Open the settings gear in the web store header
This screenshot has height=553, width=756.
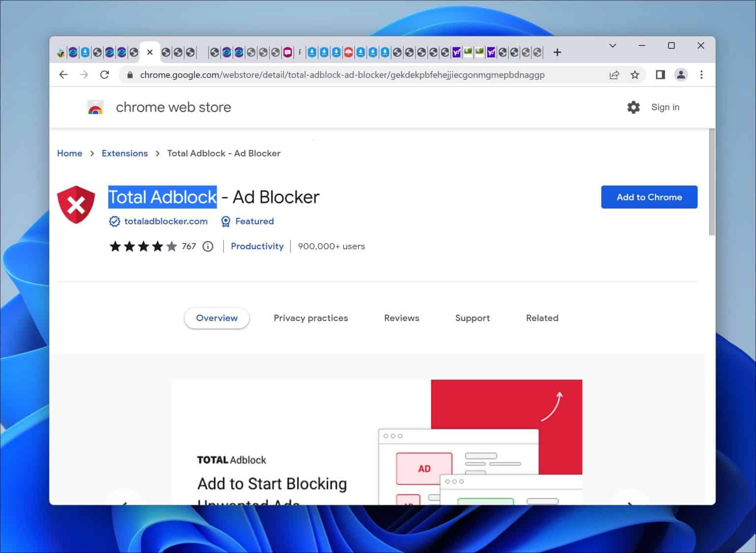coord(633,107)
